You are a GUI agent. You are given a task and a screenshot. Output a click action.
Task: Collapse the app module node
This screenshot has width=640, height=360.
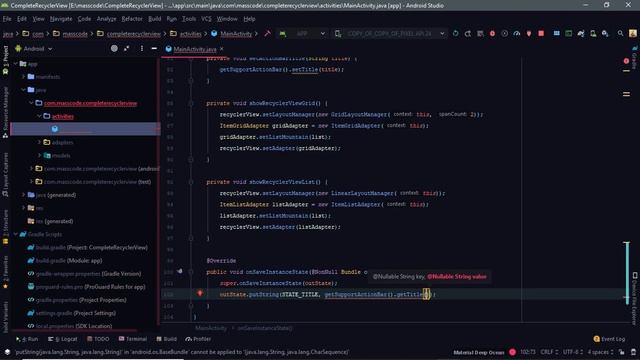[x=16, y=64]
